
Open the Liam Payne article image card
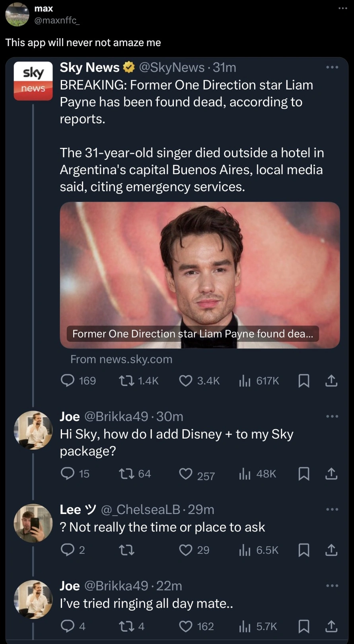pyautogui.click(x=200, y=274)
